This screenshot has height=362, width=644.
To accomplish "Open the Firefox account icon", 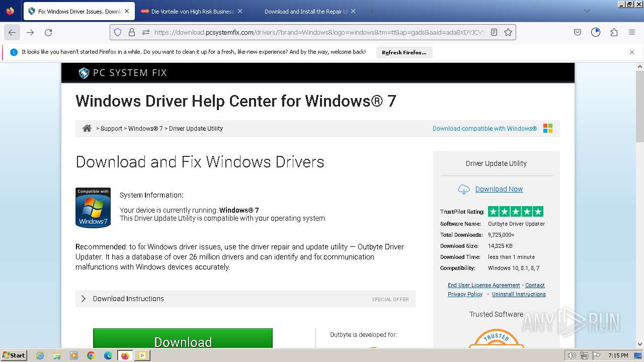I will point(596,32).
